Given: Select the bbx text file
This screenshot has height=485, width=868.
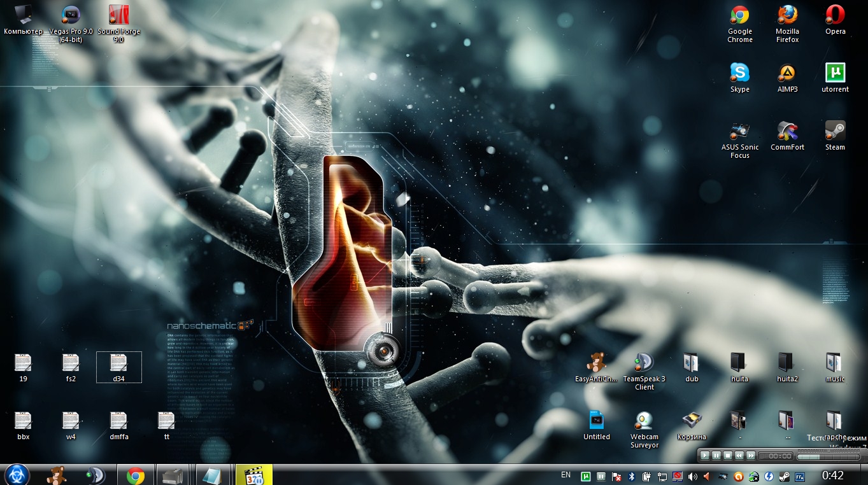Looking at the screenshot, I should coord(23,426).
